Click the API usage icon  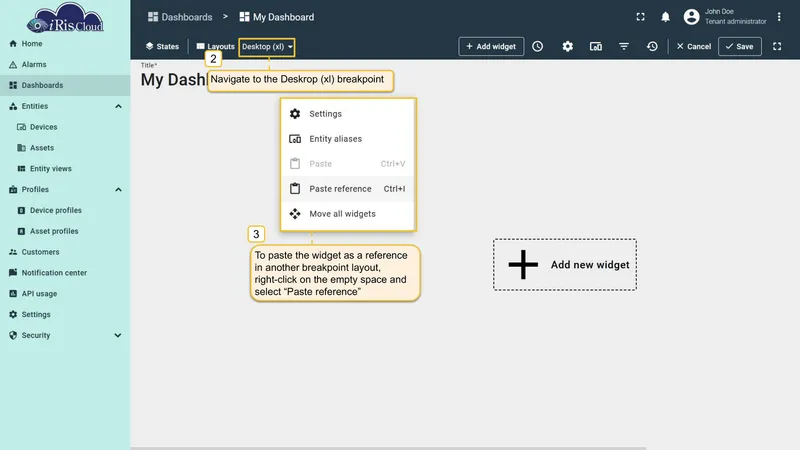point(13,294)
